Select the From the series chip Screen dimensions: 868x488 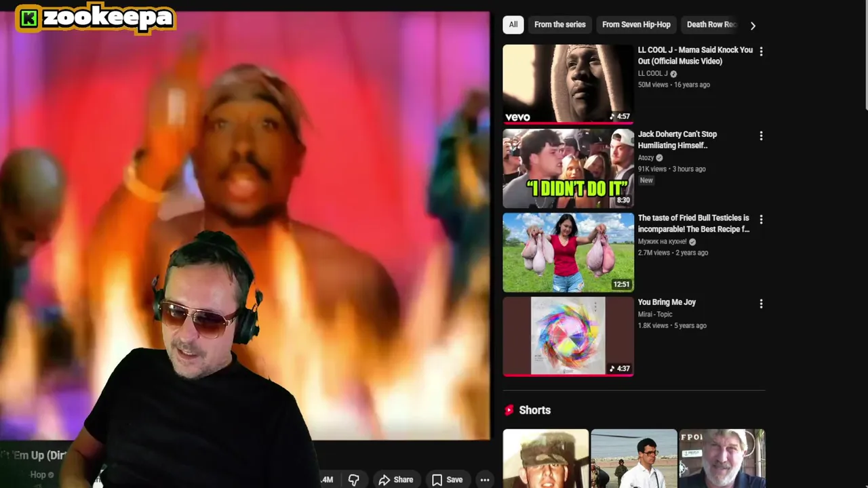[559, 24]
